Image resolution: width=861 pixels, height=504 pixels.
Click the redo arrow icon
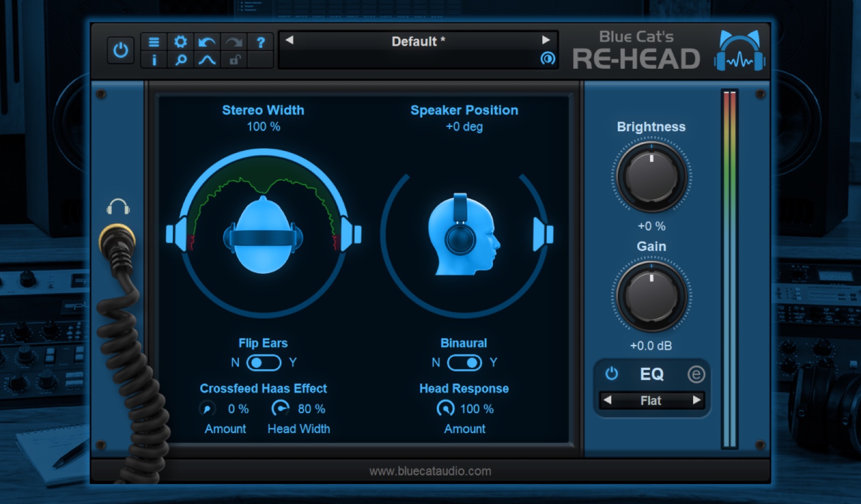tap(234, 42)
